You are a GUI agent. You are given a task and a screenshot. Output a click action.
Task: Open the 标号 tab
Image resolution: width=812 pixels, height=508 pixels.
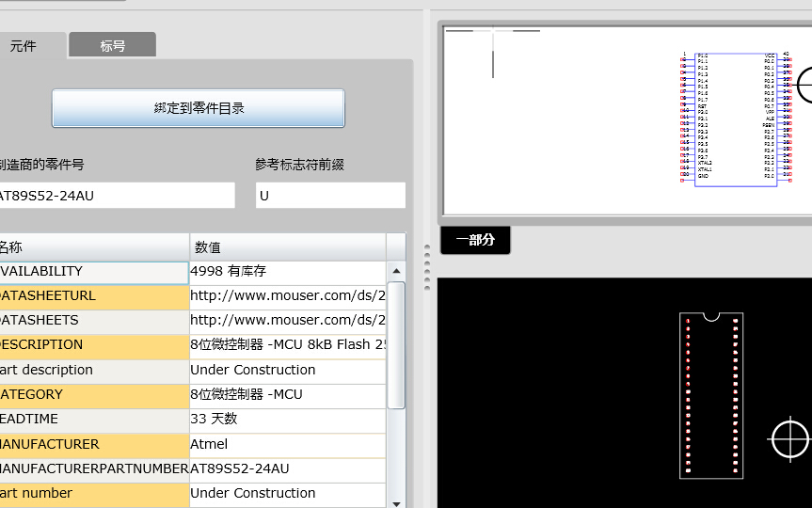tap(112, 45)
